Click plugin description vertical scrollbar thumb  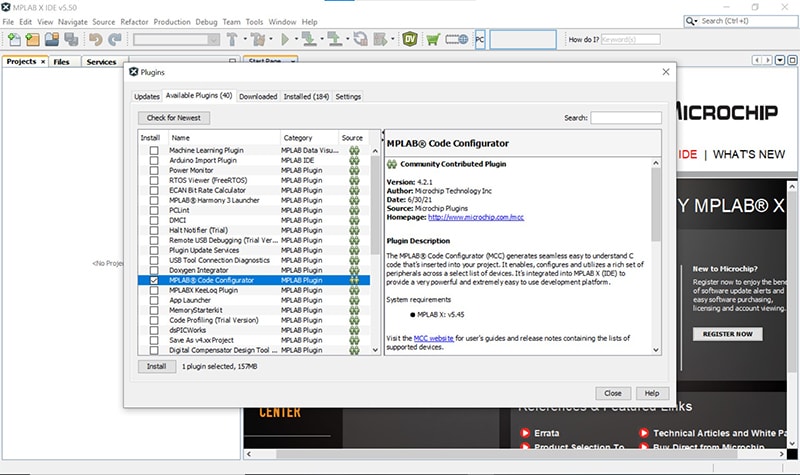(656, 204)
